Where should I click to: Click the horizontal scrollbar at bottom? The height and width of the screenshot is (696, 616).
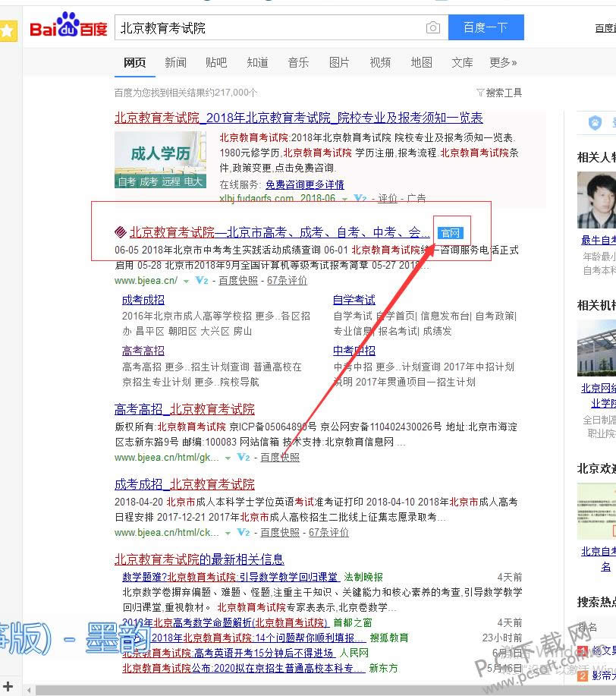click(x=324, y=691)
